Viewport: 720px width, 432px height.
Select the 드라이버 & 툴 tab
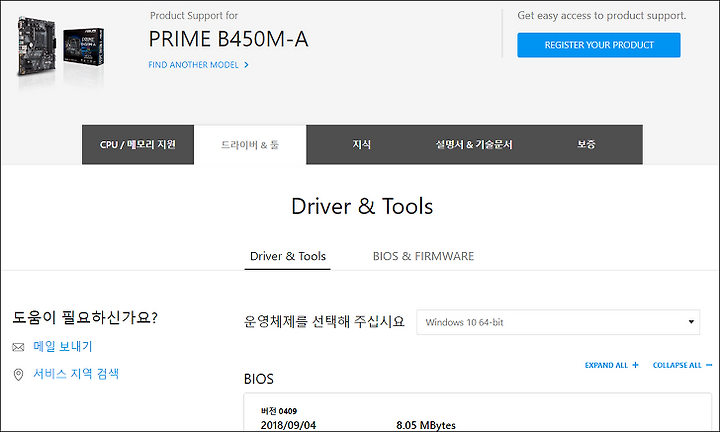[250, 145]
